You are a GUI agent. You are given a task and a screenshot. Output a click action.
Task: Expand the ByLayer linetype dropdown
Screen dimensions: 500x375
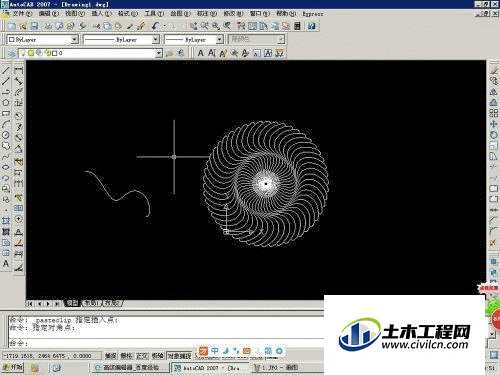click(156, 39)
